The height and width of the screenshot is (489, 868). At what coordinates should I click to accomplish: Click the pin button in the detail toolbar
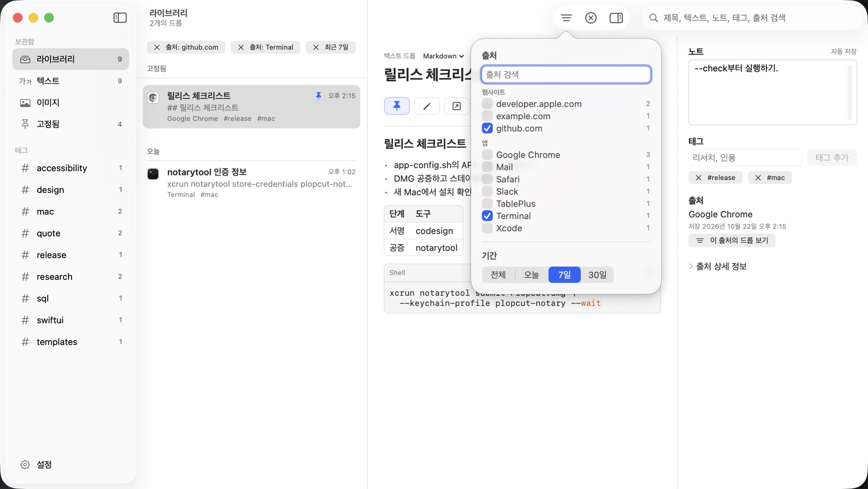[397, 106]
